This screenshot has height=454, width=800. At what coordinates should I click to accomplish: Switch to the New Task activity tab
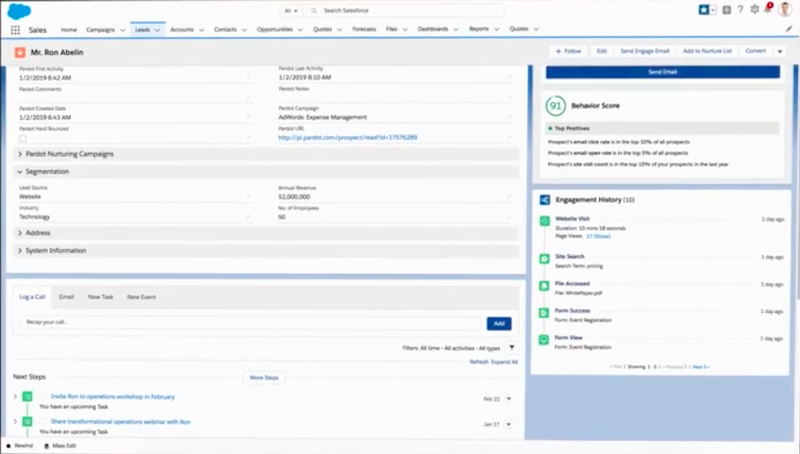coord(101,297)
